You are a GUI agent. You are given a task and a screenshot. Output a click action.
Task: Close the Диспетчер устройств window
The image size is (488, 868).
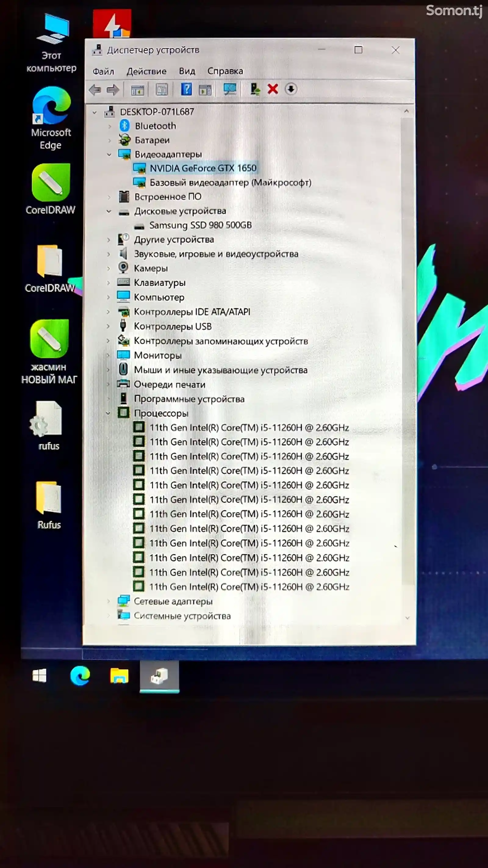396,50
